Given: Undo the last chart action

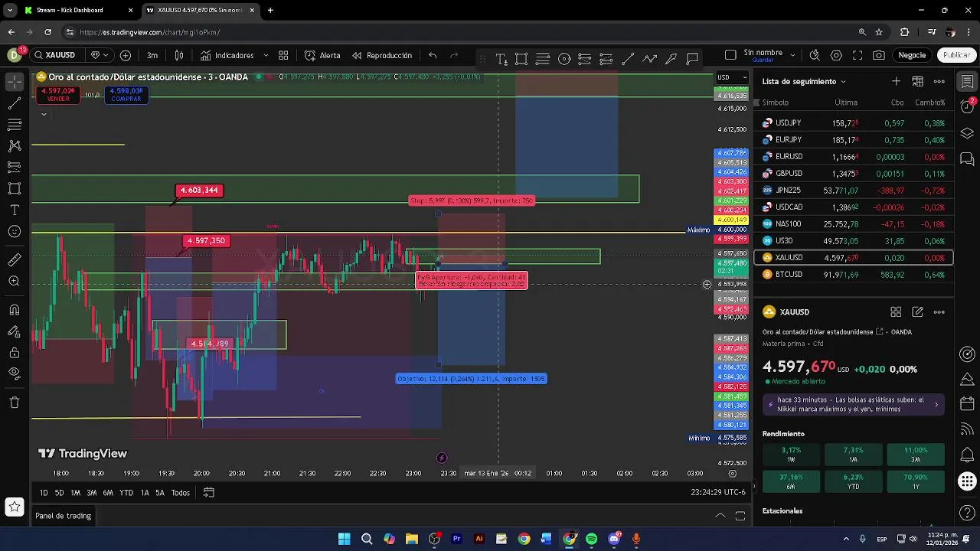Looking at the screenshot, I should [433, 55].
